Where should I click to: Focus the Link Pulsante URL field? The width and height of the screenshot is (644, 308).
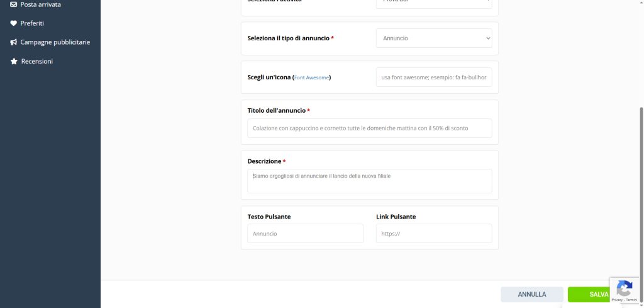click(433, 234)
